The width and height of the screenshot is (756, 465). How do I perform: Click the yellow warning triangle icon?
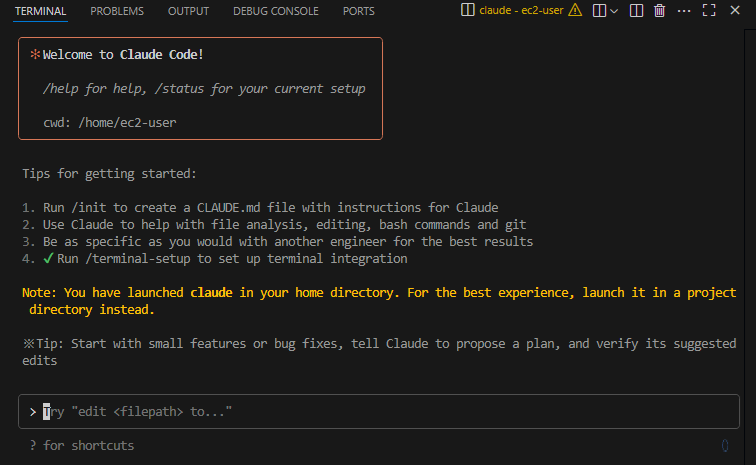tap(575, 10)
